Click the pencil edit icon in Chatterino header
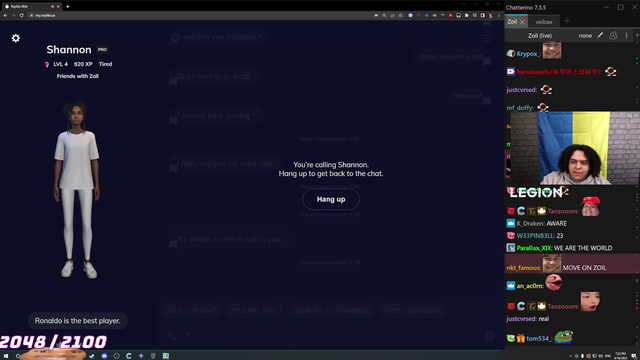Viewport: 640px width, 360px height. pos(600,36)
